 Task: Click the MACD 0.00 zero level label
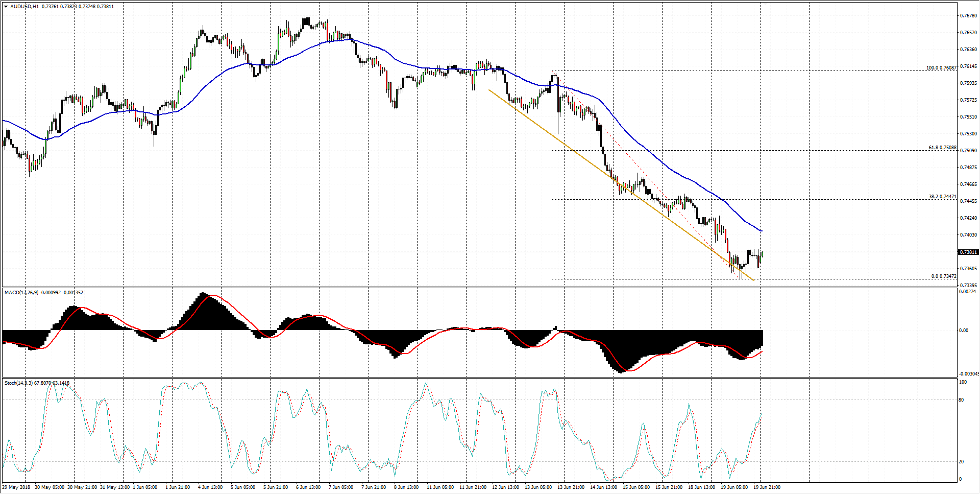[x=963, y=331]
